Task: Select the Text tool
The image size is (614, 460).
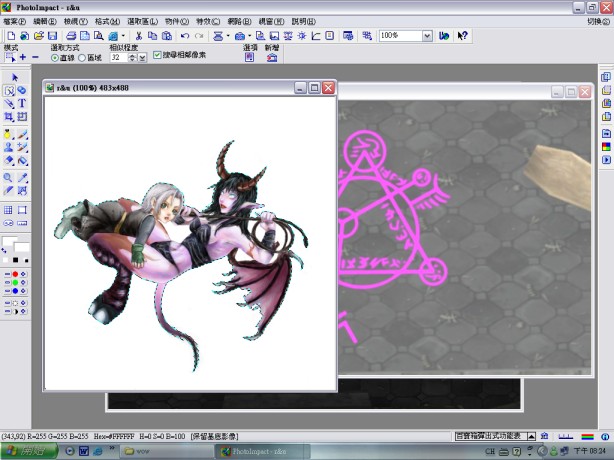Action: [22, 103]
